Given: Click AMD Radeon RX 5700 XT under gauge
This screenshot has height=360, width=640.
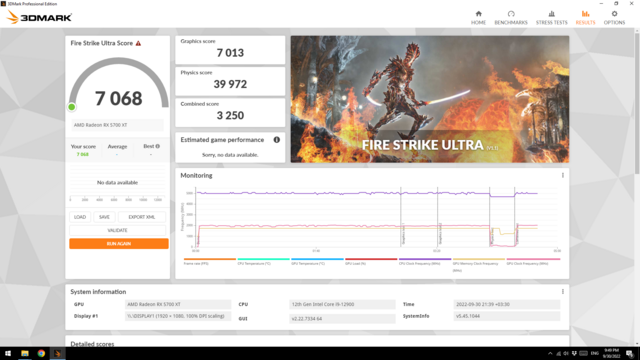Looking at the screenshot, I should [x=117, y=125].
